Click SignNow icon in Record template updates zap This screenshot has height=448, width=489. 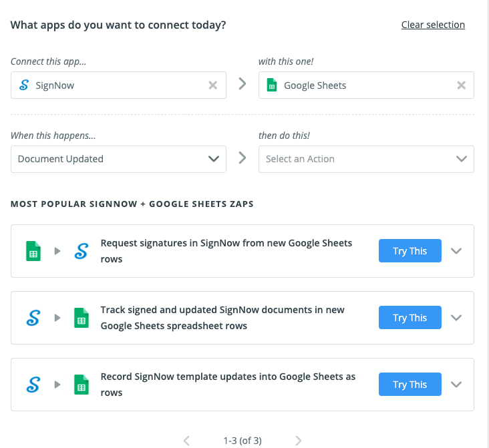tap(33, 385)
